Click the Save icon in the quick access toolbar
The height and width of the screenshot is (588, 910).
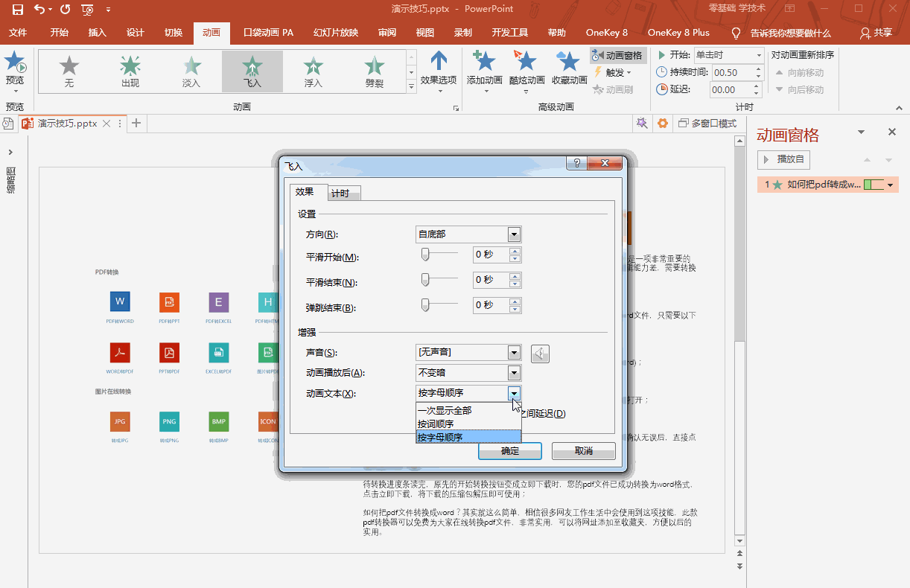point(17,10)
